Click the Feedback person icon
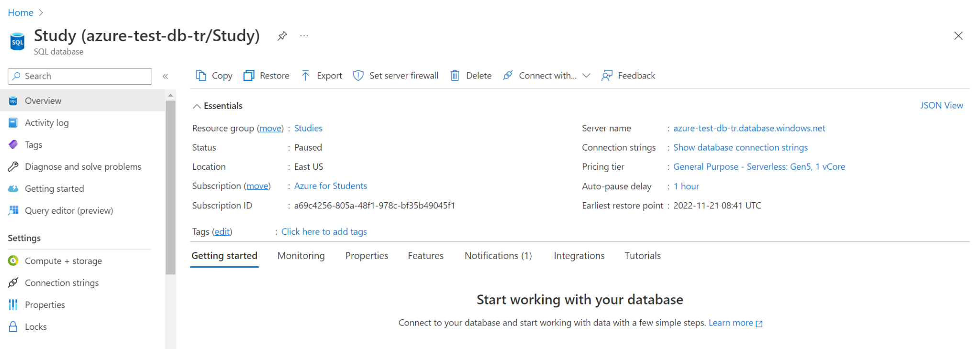 coord(607,76)
